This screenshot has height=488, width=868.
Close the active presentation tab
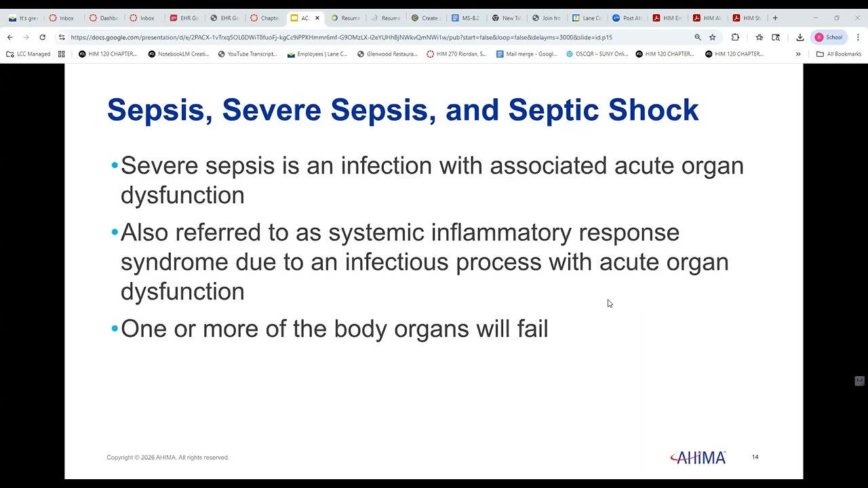coord(317,18)
